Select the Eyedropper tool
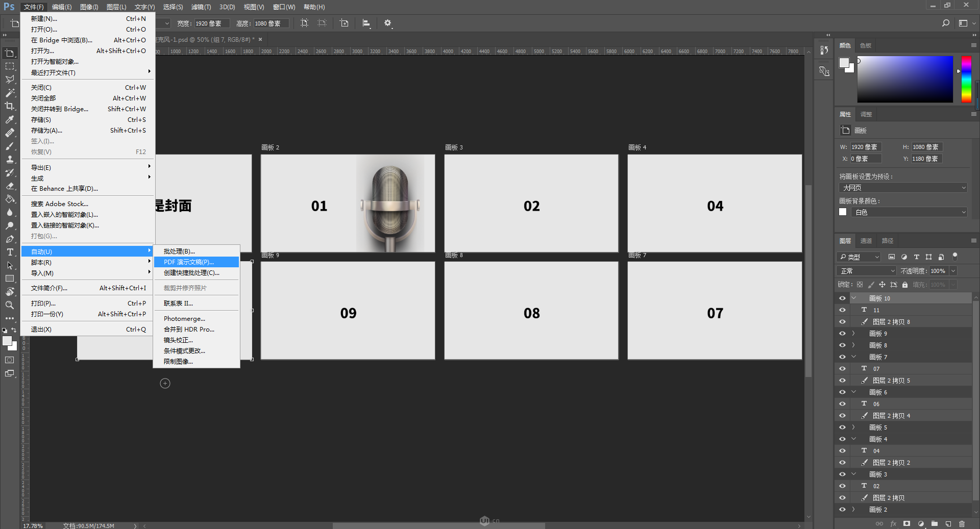 [10, 119]
